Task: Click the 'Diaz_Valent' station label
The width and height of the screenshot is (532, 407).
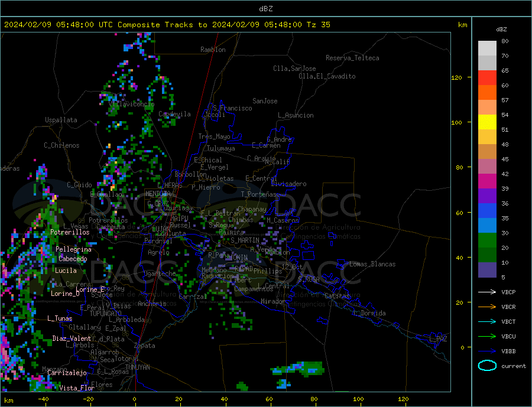Action: [x=72, y=338]
